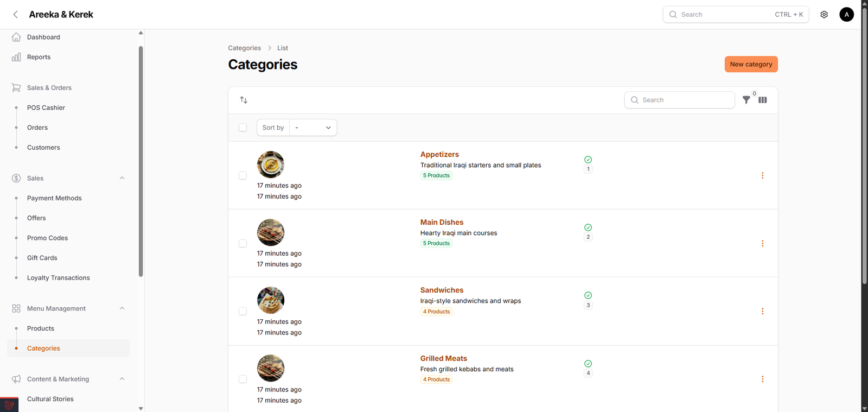This screenshot has height=412, width=868.
Task: Select Categories in the sidebar
Action: [x=69, y=348]
